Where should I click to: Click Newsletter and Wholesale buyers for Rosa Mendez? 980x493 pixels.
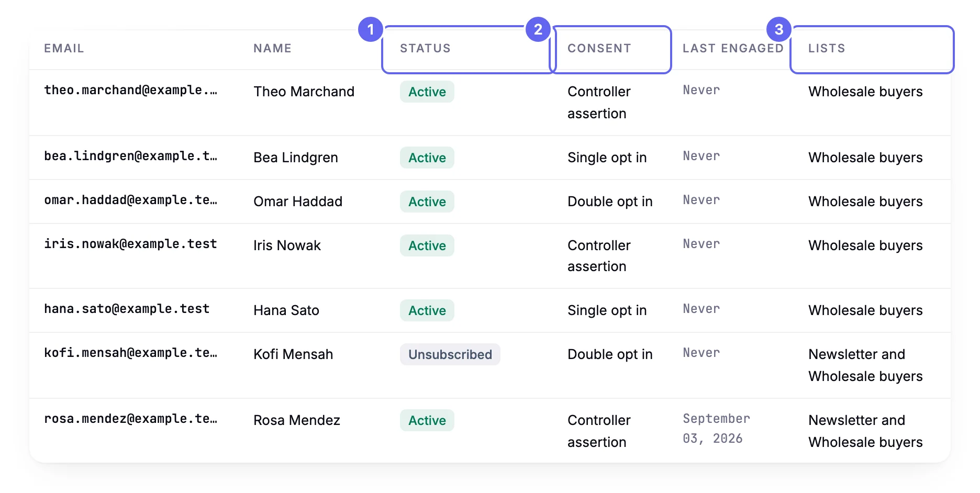(x=865, y=431)
